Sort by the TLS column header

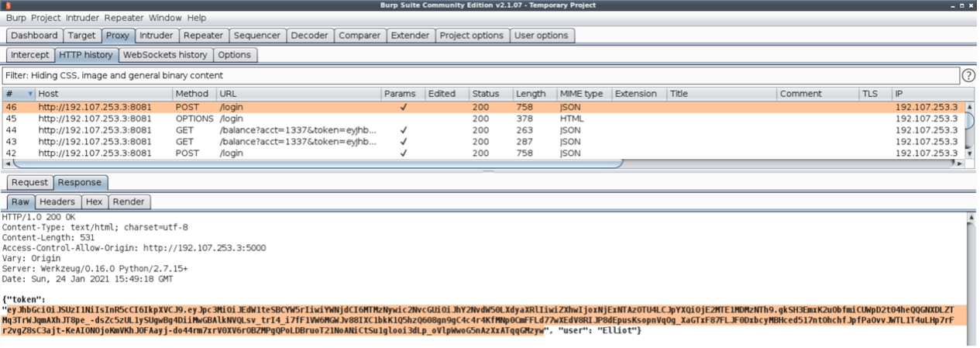click(875, 94)
